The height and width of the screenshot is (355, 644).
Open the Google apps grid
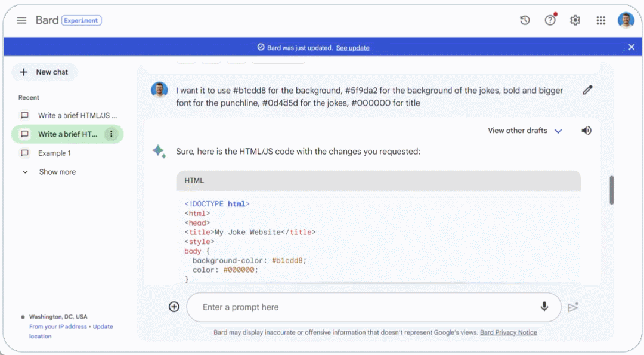[600, 20]
